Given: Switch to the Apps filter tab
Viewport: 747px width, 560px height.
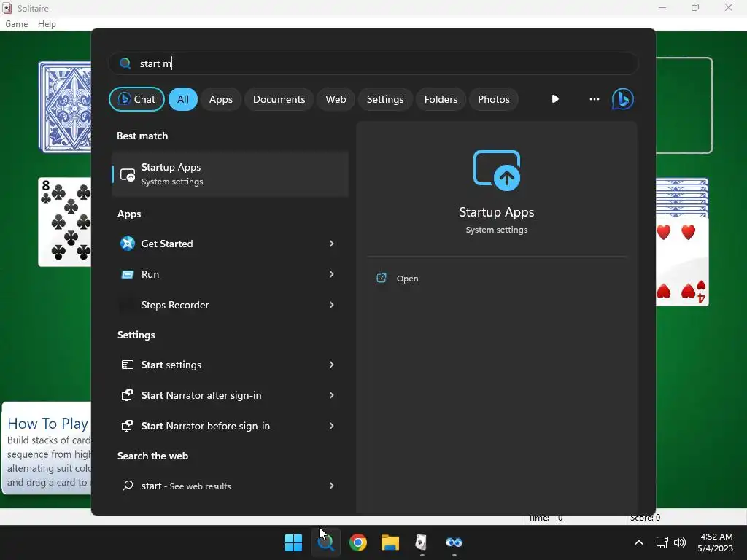Looking at the screenshot, I should (220, 99).
